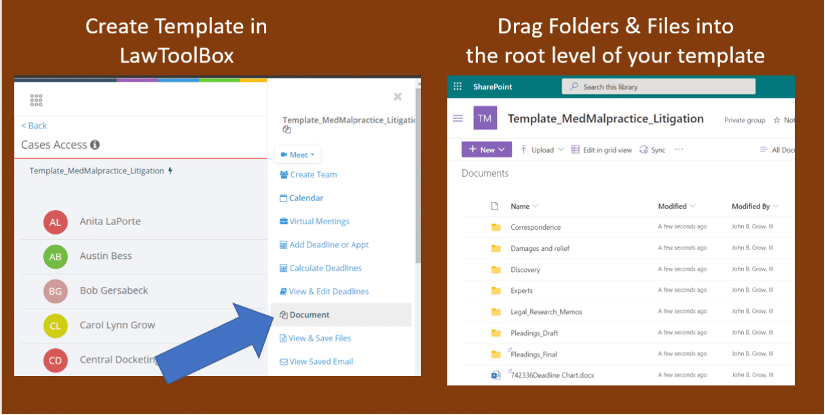The image size is (825, 415).
Task: Click the Correspondence folder icon
Action: 496,227
